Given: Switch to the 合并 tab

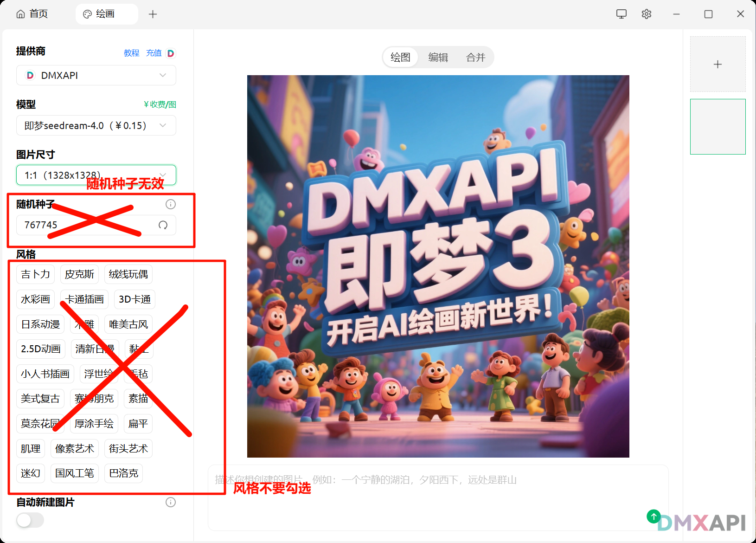Looking at the screenshot, I should [x=475, y=58].
